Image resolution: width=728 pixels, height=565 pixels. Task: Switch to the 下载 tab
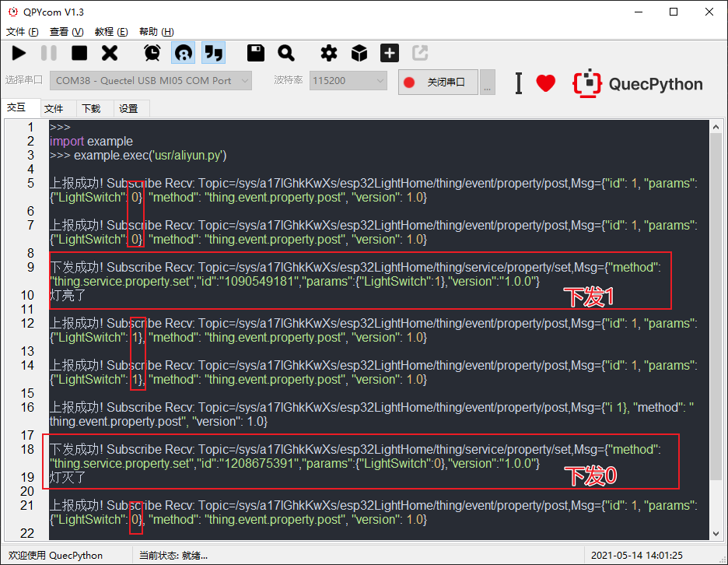(x=92, y=108)
